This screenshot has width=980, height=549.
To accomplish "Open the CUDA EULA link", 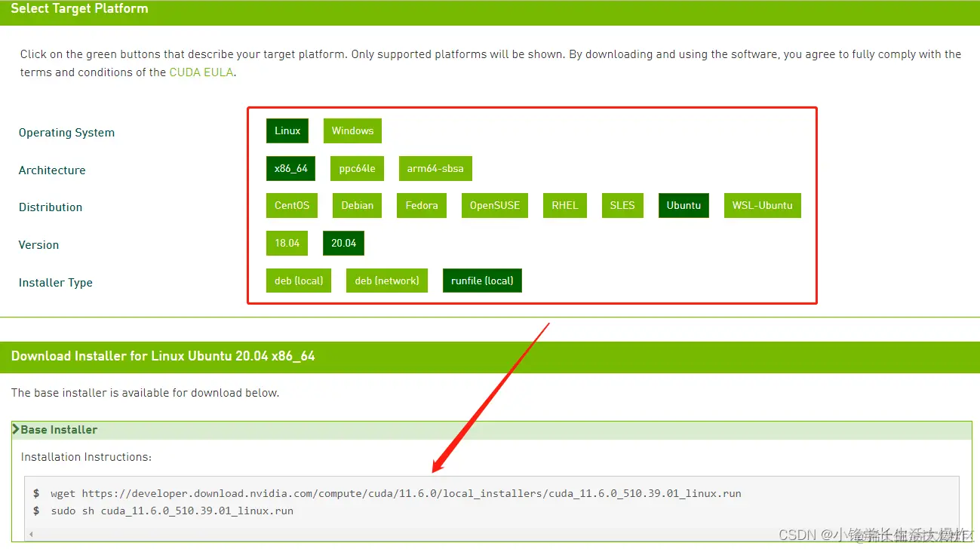I will (x=201, y=72).
